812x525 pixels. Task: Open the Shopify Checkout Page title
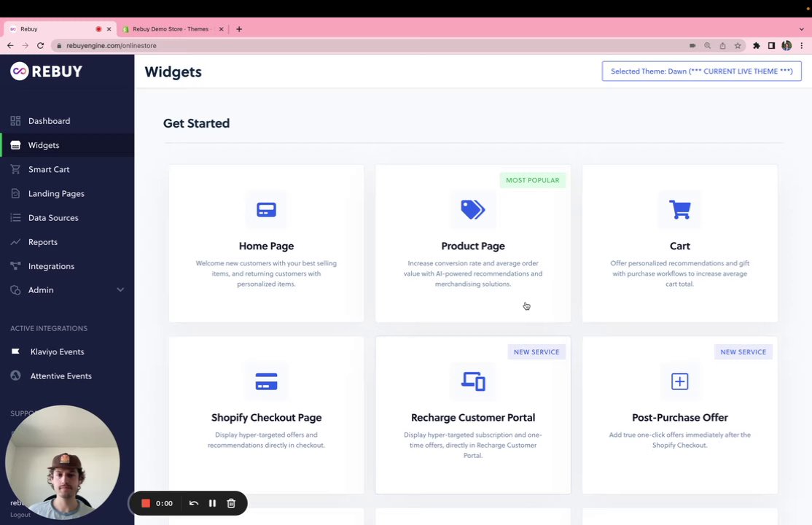pyautogui.click(x=266, y=417)
